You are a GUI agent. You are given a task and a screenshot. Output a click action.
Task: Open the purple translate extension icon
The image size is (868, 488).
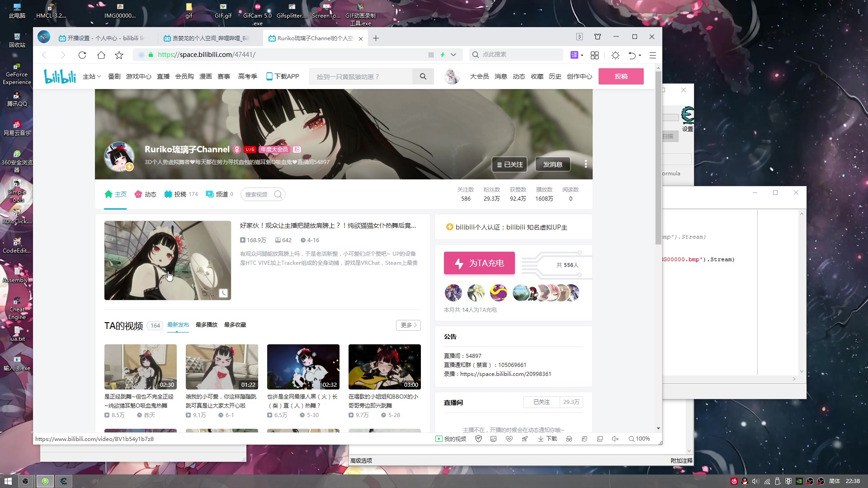[x=574, y=55]
